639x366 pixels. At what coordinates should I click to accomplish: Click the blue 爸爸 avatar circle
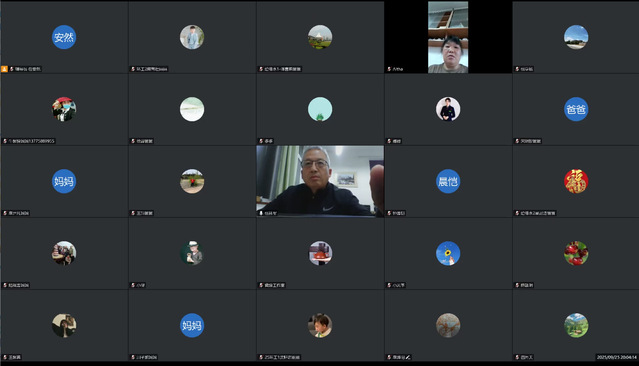click(x=576, y=109)
